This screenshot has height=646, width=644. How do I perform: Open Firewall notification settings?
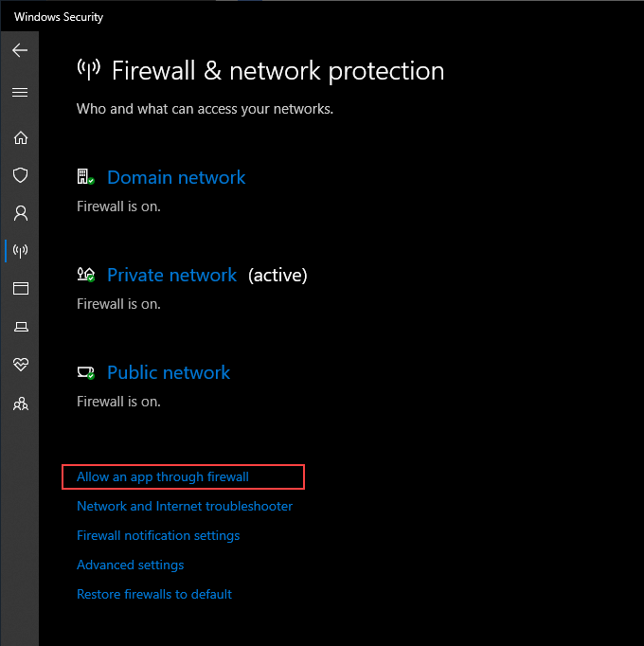tap(158, 536)
